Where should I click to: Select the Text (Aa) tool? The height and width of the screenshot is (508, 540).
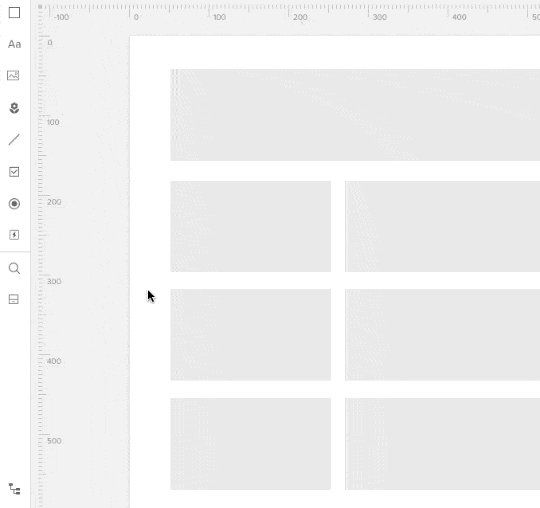[14, 44]
